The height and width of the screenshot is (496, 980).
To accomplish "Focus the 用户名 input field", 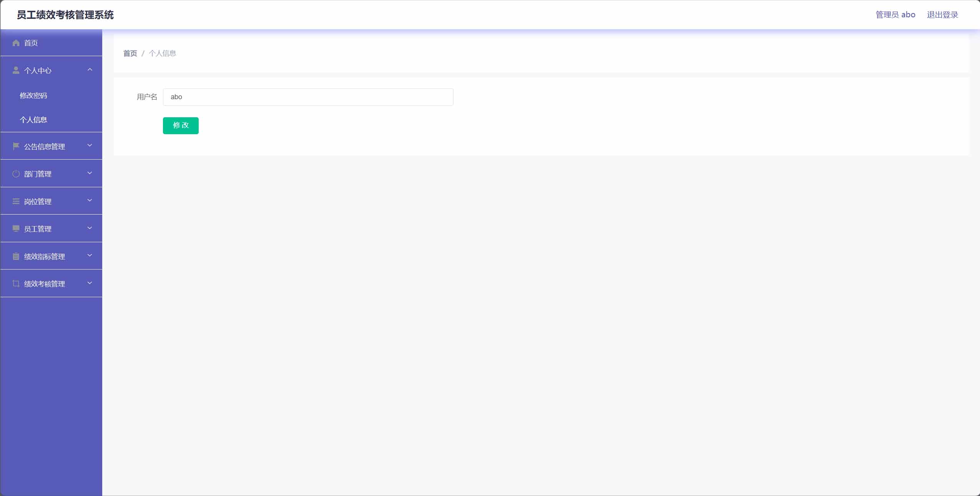I will pos(308,97).
